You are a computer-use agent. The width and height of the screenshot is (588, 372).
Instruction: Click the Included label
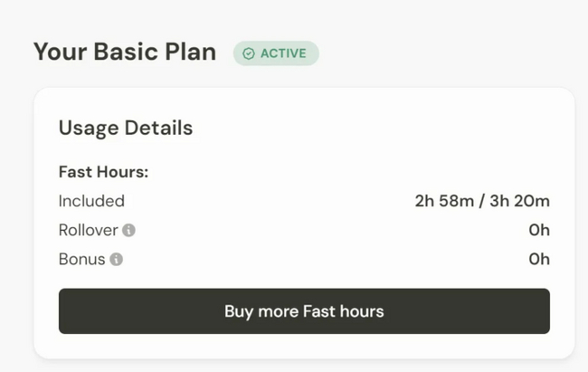coord(91,201)
